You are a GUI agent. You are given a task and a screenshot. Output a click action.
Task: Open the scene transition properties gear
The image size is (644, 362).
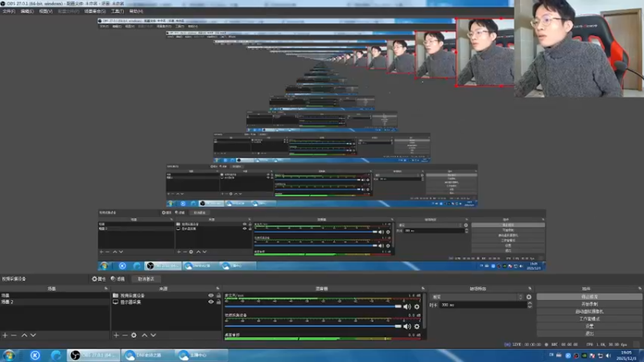(529, 297)
